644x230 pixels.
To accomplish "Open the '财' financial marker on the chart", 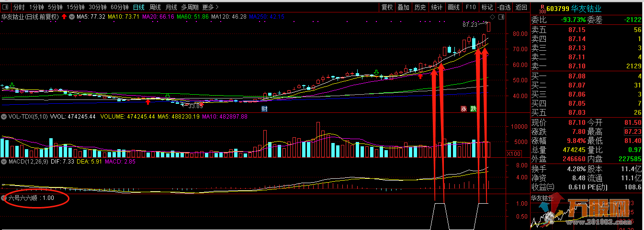I will [264, 109].
